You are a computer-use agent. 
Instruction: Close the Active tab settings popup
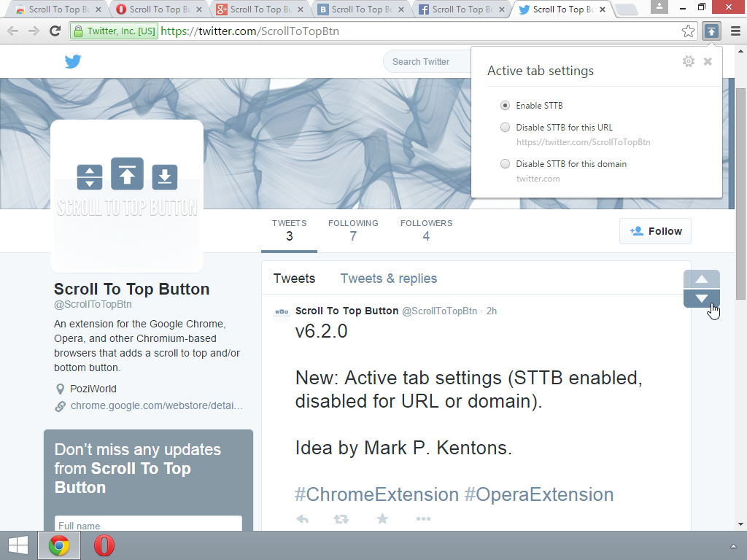click(708, 61)
